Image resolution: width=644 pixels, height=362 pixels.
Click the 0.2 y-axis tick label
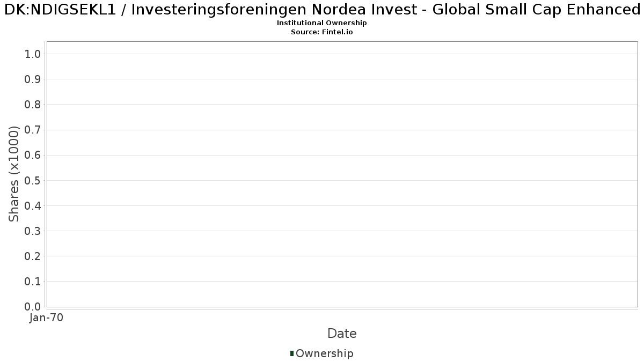pos(33,256)
